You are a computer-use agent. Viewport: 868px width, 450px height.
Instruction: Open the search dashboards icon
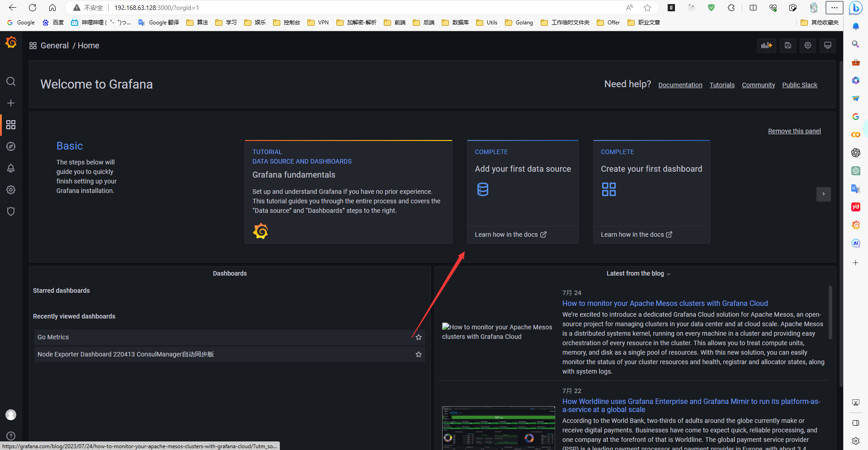point(11,81)
